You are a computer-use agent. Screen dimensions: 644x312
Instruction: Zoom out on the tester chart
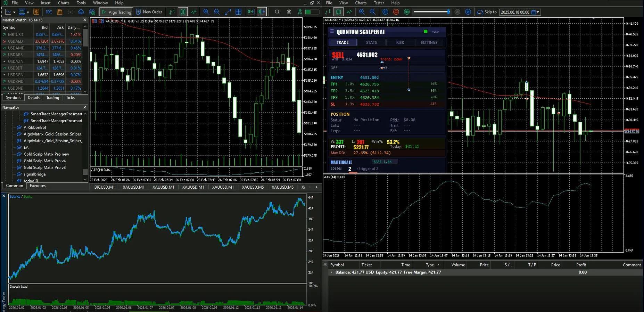click(x=372, y=12)
